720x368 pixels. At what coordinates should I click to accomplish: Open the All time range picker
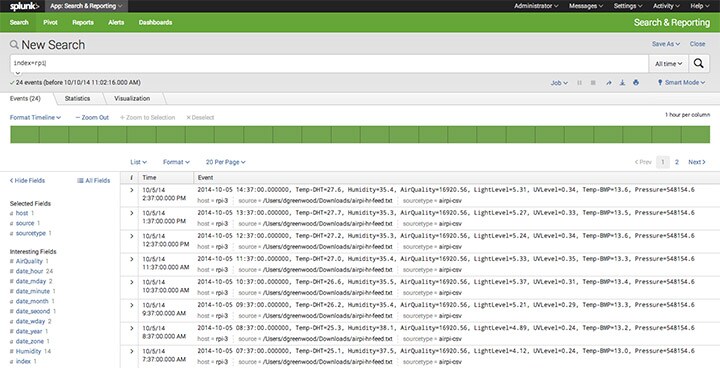pyautogui.click(x=669, y=63)
